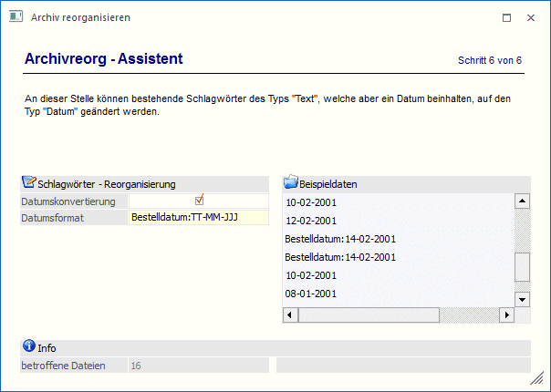Click the betroffene Dateien value field
Image resolution: width=551 pixels, height=392 pixels.
tap(199, 366)
